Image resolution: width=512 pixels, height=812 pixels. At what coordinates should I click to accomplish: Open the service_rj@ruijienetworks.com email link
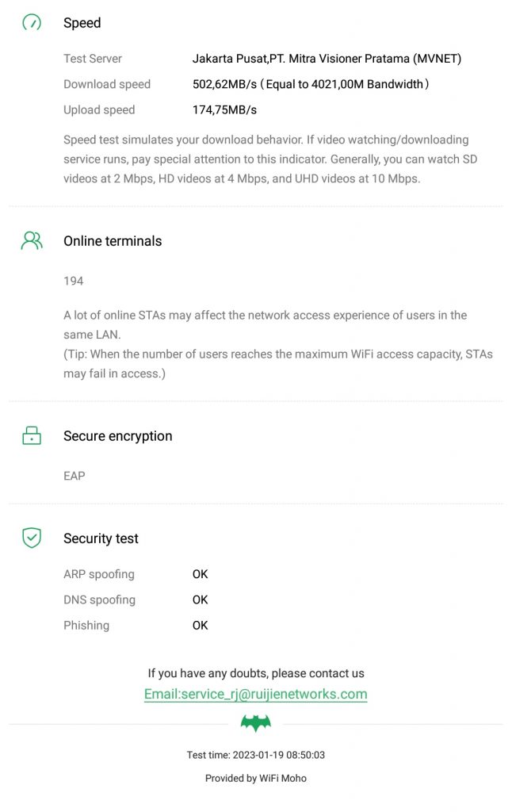coord(255,695)
